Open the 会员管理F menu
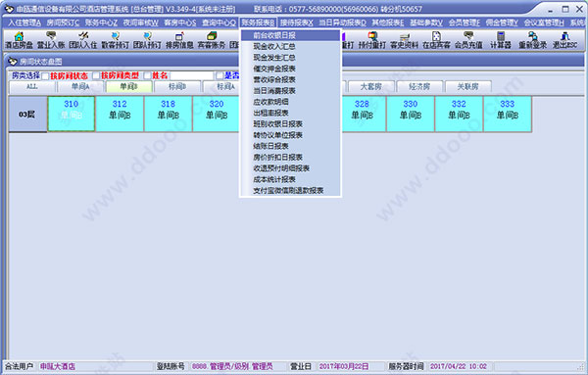This screenshot has width=588, height=375. pyautogui.click(x=465, y=23)
